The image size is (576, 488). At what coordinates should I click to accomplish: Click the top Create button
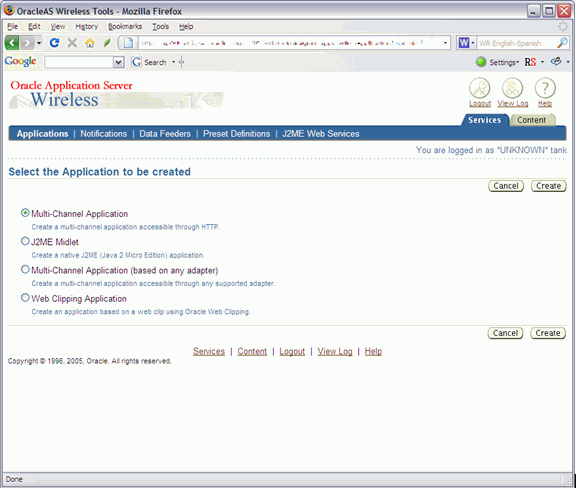point(548,186)
